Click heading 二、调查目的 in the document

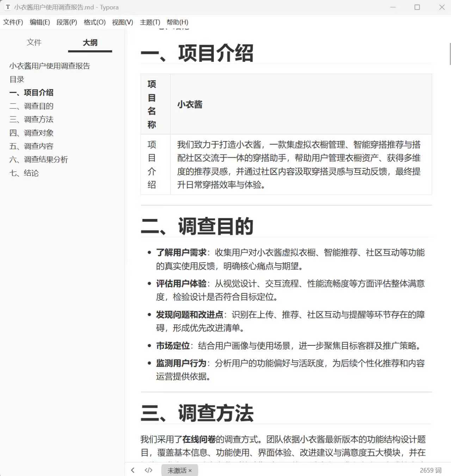click(x=197, y=226)
